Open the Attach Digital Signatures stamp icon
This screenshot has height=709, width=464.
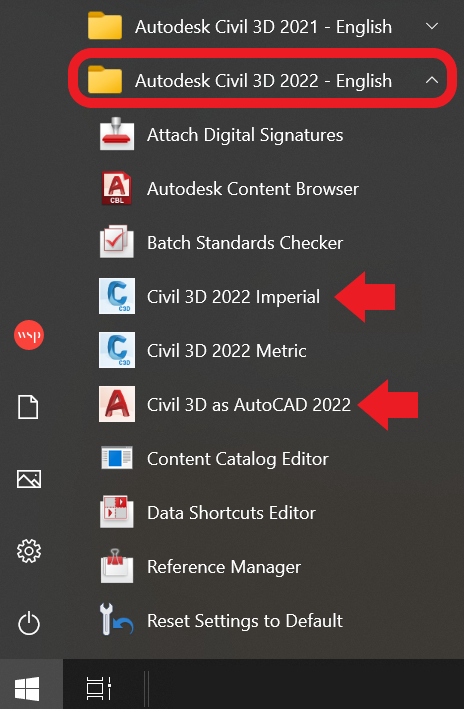[x=117, y=134]
